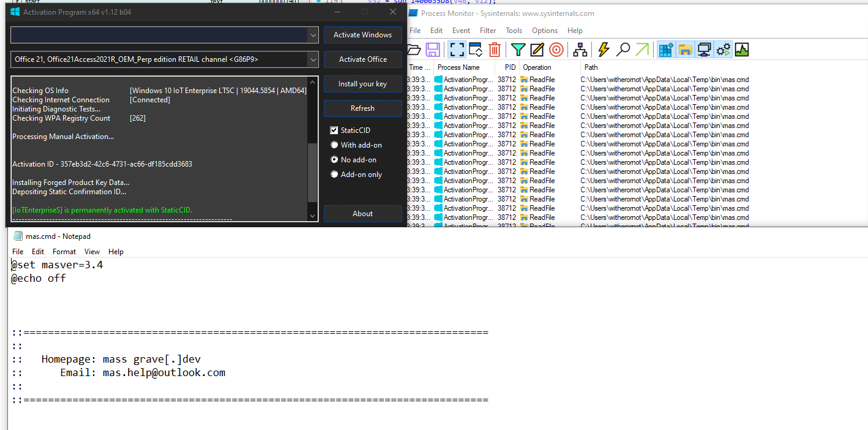Toggle the Capture events icon in Process Monitor
Viewport: 868px width, 430px height.
(457, 50)
